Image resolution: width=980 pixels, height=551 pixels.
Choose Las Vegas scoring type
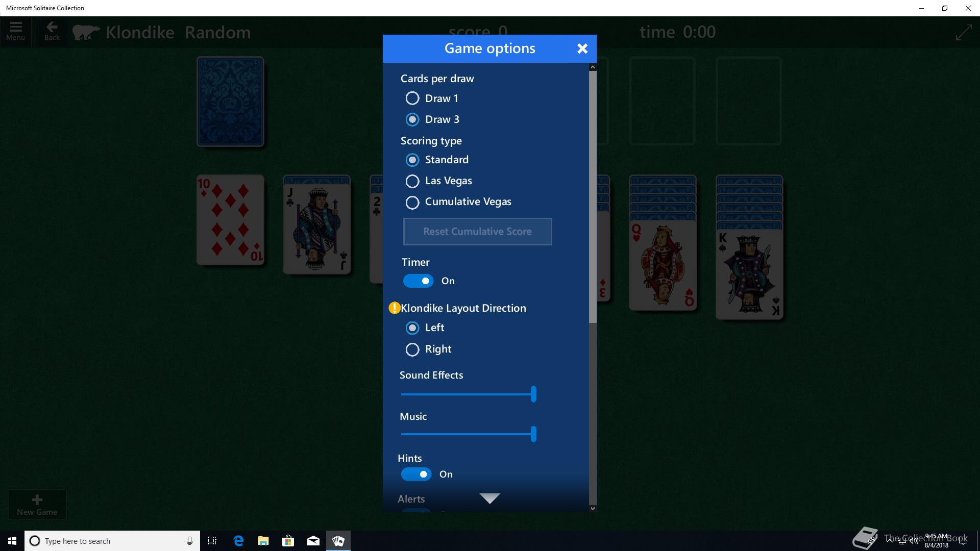(x=438, y=181)
